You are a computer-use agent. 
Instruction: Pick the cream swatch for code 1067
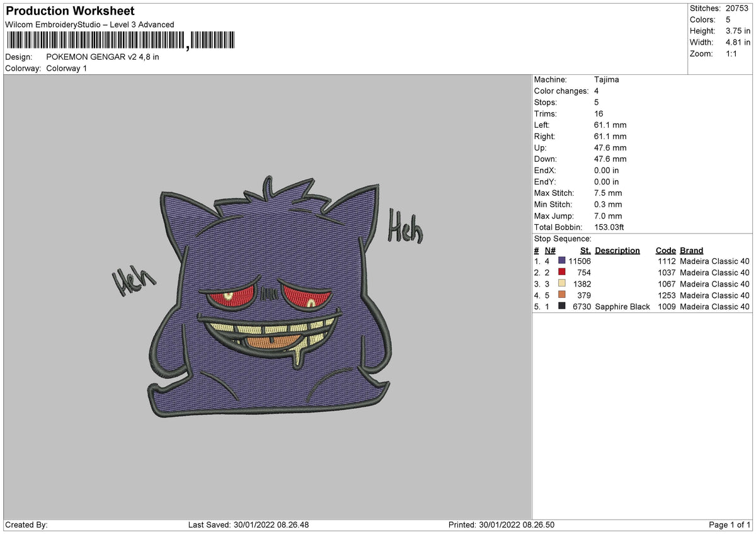[x=562, y=283]
